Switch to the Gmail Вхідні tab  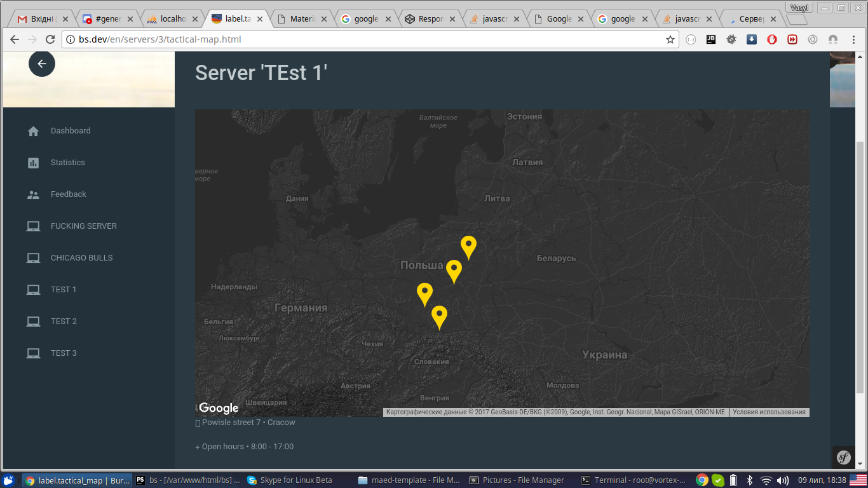tap(42, 19)
